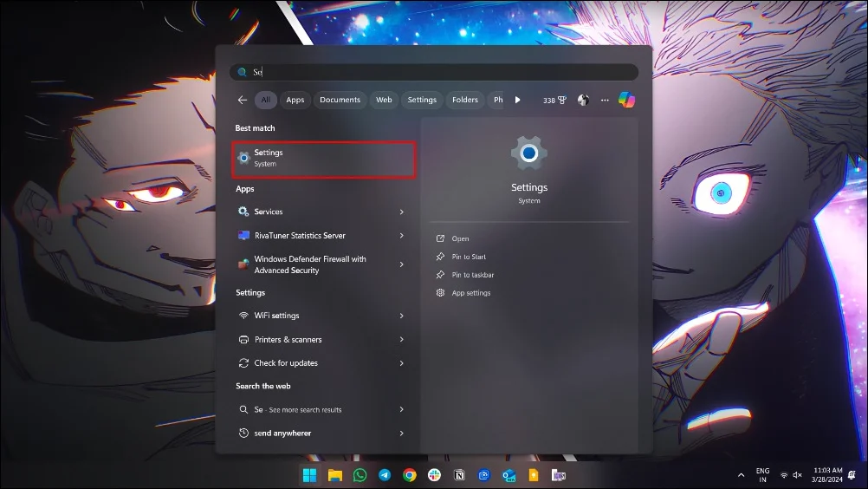The height and width of the screenshot is (489, 868).
Task: Switch to the Web filter tab
Action: coord(384,100)
